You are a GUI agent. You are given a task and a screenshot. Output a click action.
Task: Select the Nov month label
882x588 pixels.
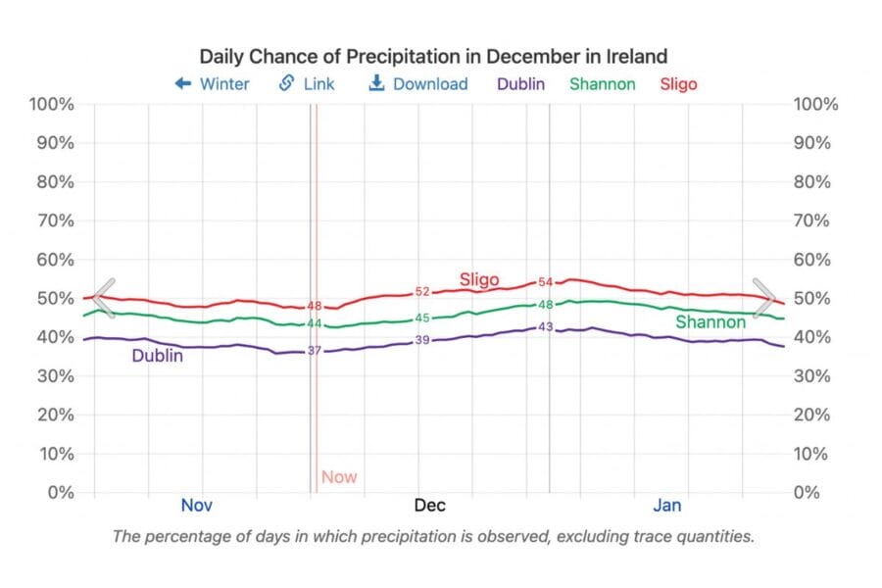pos(197,506)
